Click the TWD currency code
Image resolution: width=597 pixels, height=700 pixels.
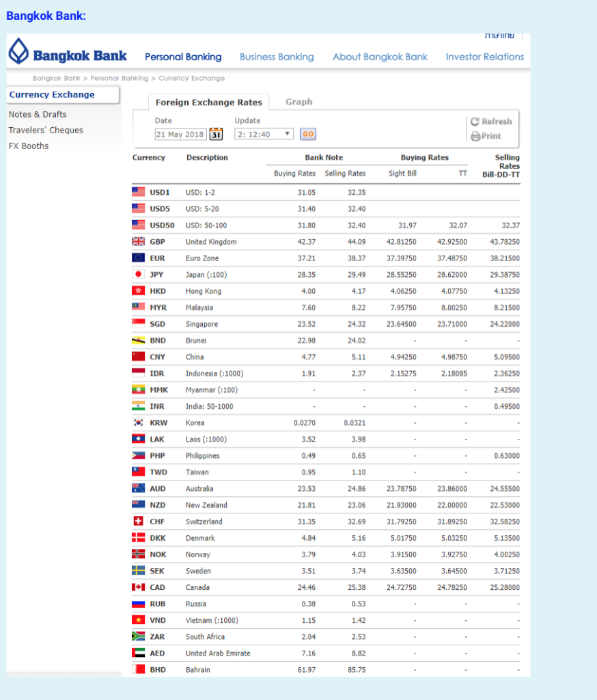(158, 472)
